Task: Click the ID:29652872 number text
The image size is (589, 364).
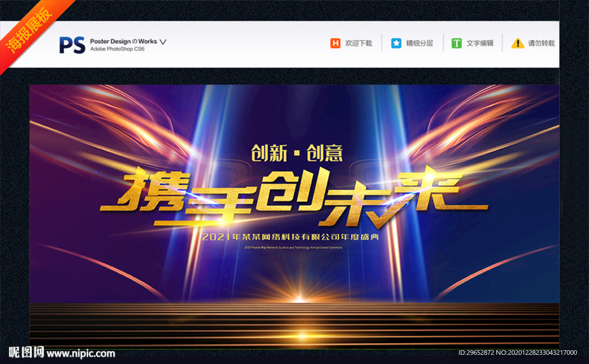Action: coord(476,352)
